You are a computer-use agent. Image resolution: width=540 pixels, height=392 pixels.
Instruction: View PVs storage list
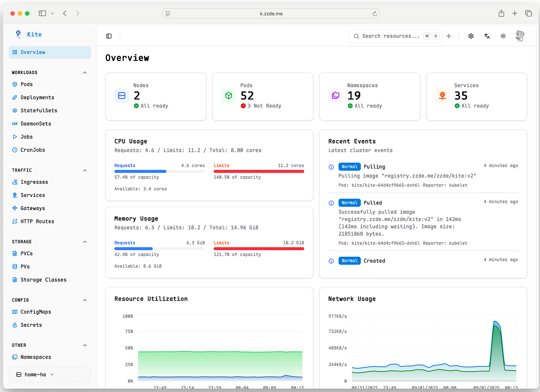[50, 267]
